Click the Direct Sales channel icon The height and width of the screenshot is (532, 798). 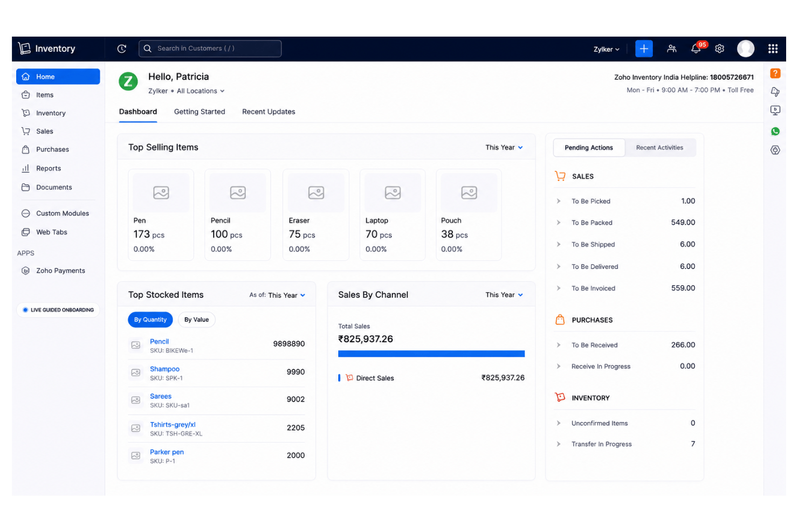tap(349, 378)
